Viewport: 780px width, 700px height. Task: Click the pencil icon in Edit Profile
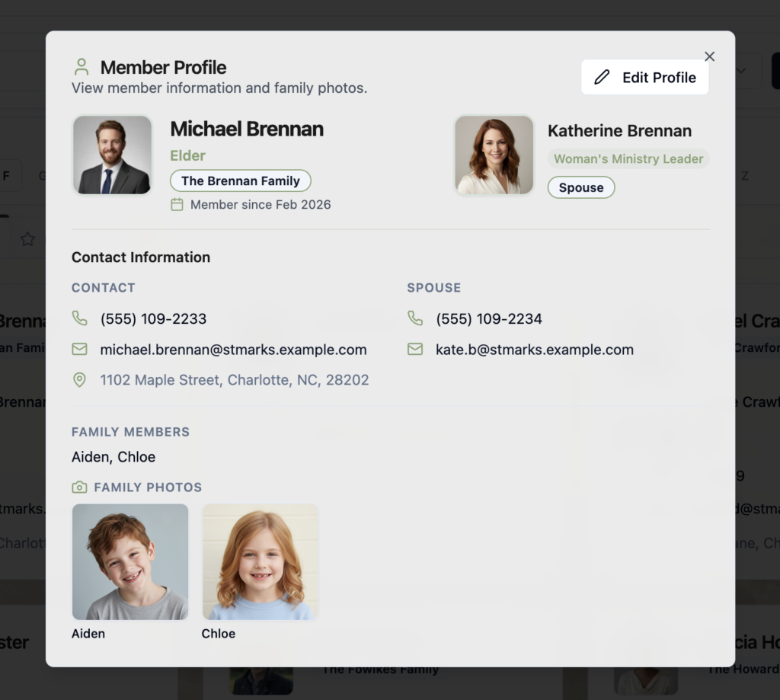602,77
